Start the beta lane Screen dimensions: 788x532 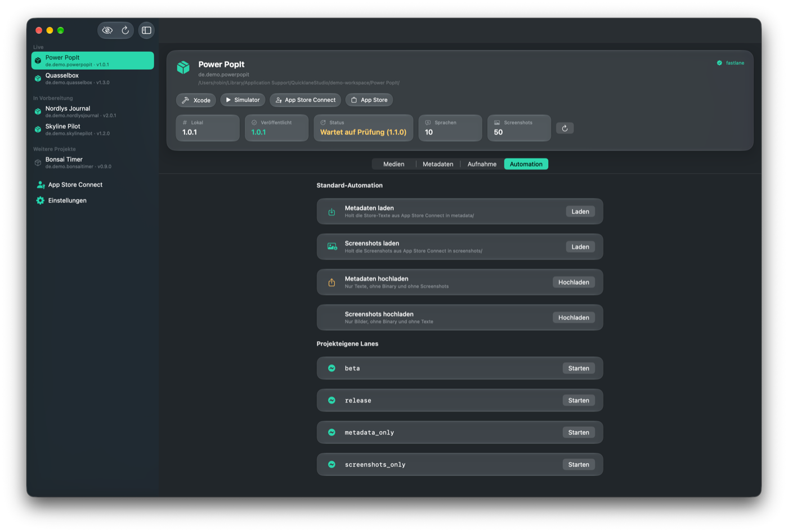579,369
